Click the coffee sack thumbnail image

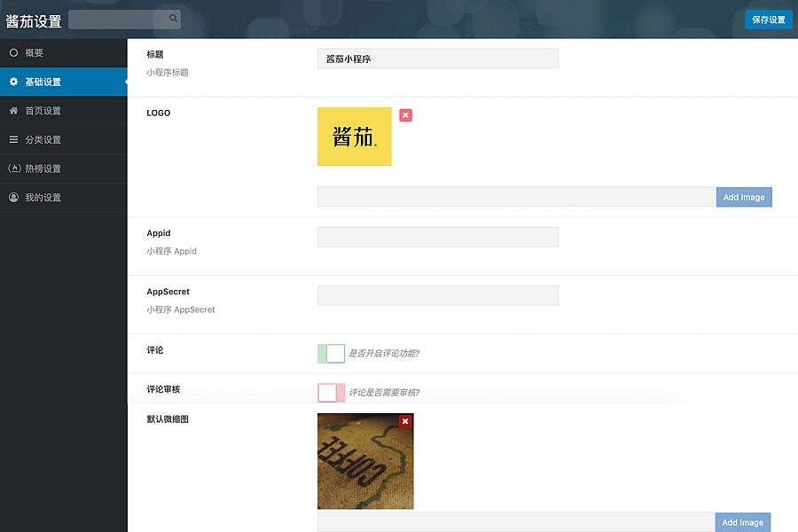click(x=365, y=461)
